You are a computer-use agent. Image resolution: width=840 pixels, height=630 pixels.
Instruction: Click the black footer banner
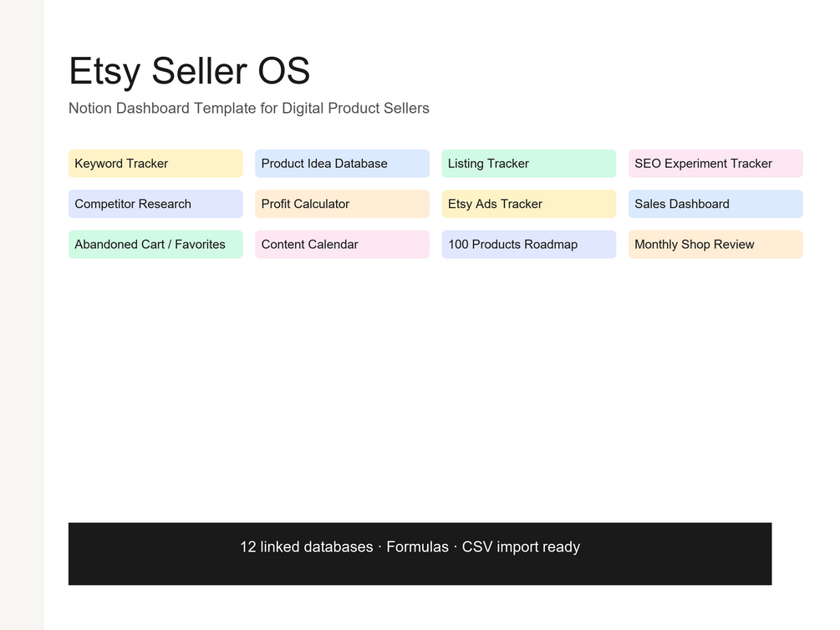point(420,553)
